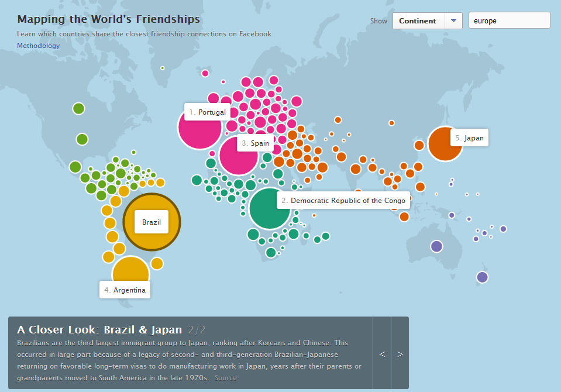Select purple bubble over New Zealand
Image resolution: width=561 pixels, height=392 pixels.
point(482,277)
